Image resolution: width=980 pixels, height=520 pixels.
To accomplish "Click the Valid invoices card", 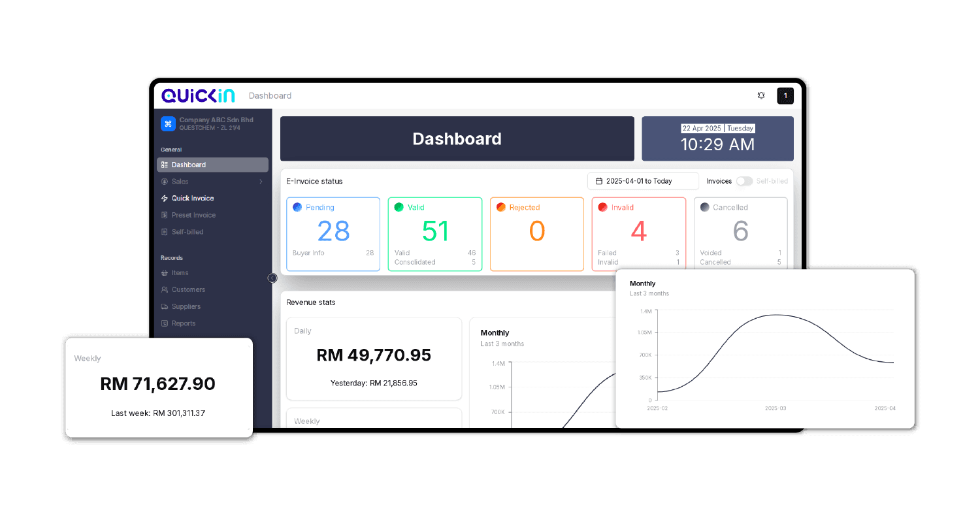I will tap(435, 234).
